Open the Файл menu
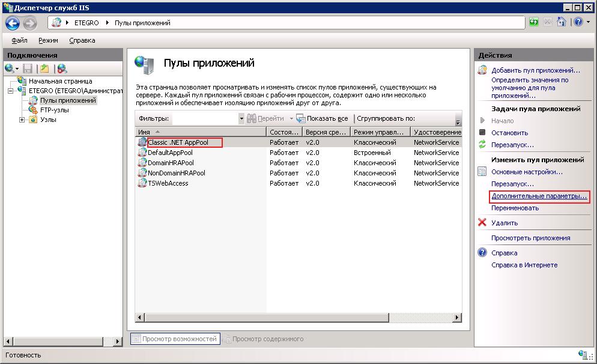 19,40
